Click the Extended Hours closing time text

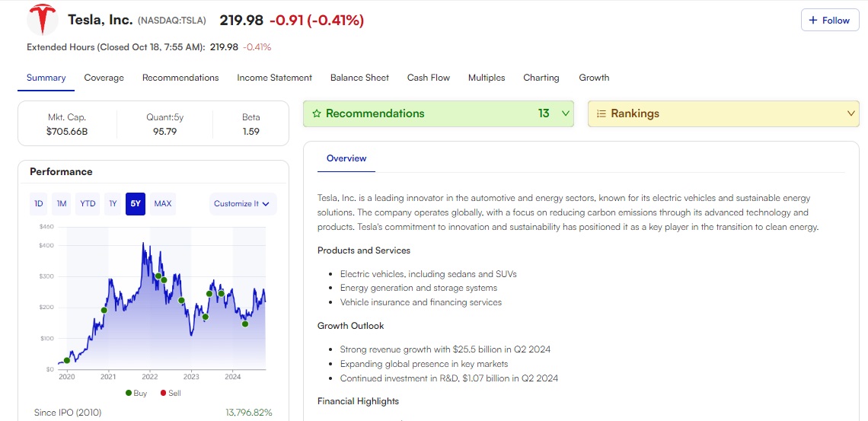click(x=116, y=47)
